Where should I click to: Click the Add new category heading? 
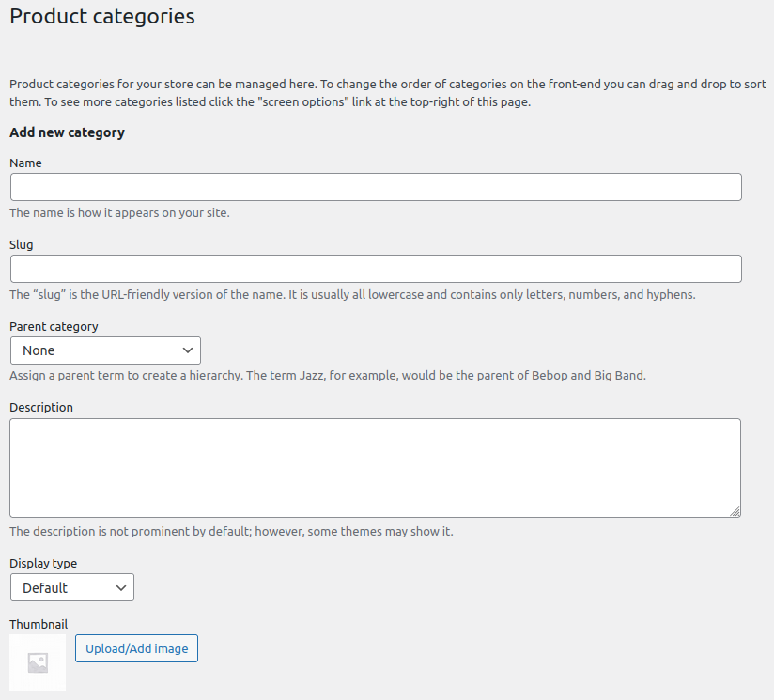tap(67, 132)
